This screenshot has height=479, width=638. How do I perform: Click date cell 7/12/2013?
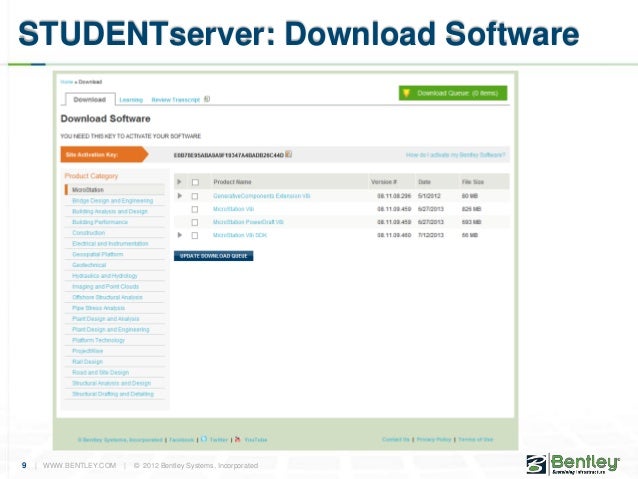point(431,235)
